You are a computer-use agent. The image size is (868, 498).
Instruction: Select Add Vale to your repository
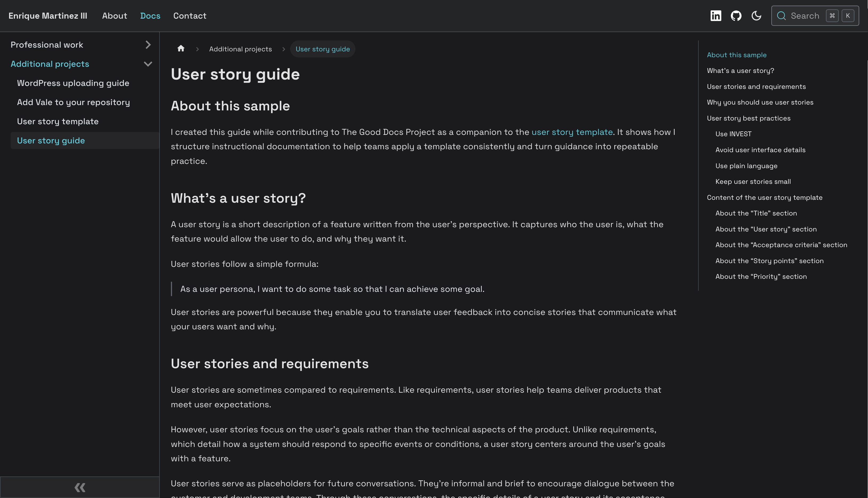coord(73,102)
